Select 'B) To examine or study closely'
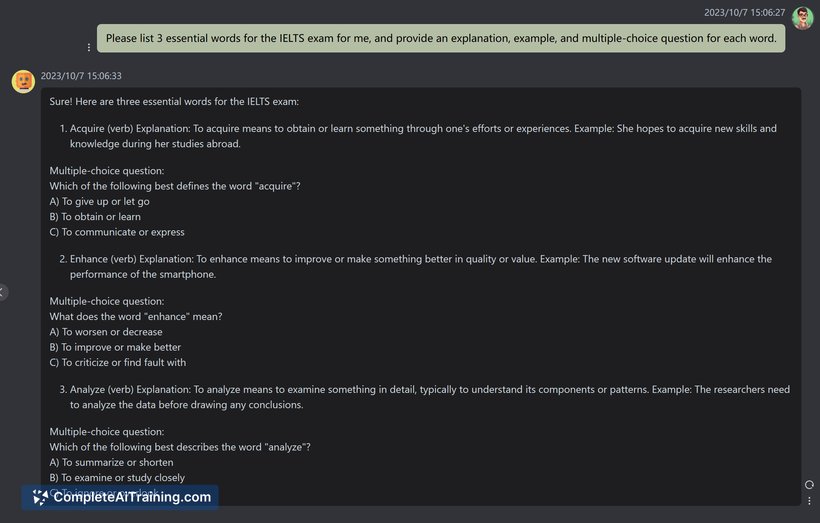This screenshot has width=820, height=523. (x=117, y=477)
